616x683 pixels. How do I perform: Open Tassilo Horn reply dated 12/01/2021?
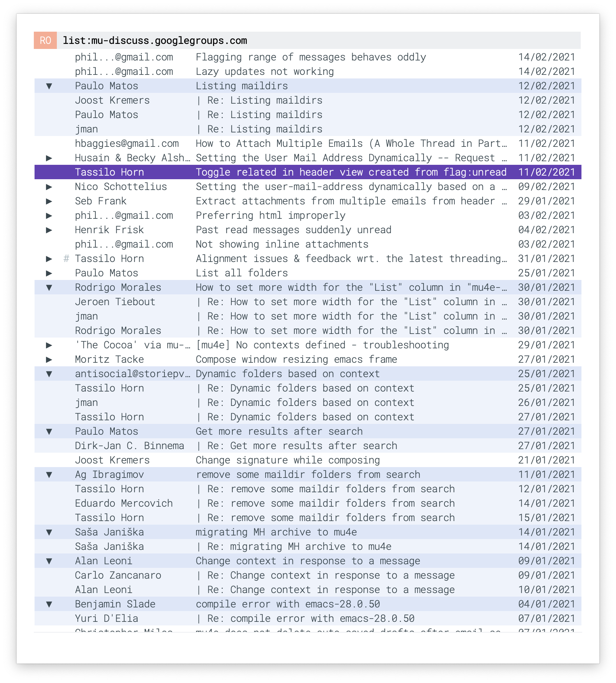tap(308, 489)
